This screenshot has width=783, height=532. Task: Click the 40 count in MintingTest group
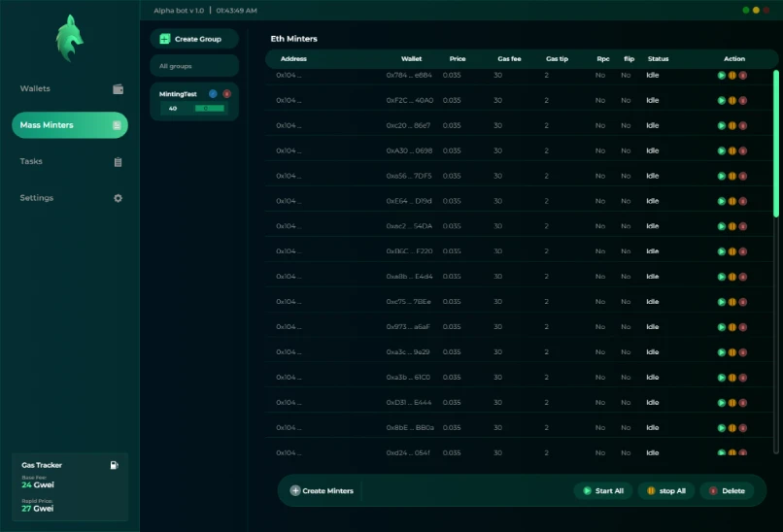(x=173, y=109)
